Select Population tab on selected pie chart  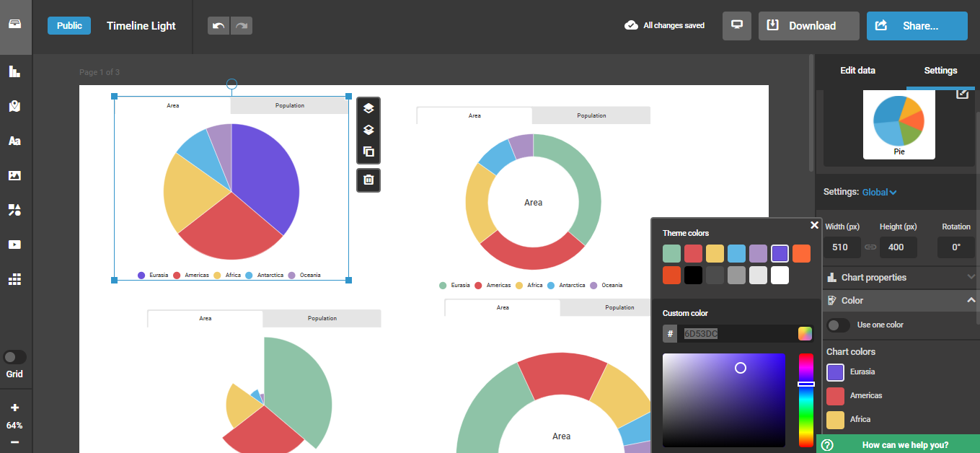290,105
